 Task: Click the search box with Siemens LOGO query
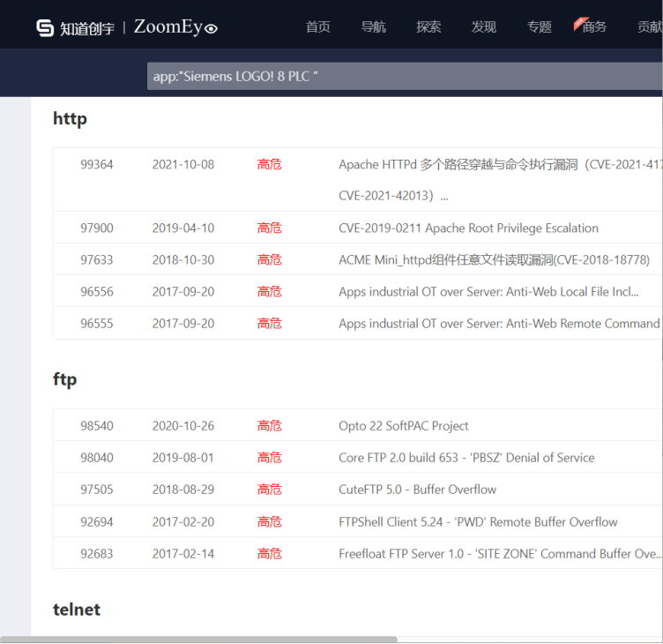405,76
